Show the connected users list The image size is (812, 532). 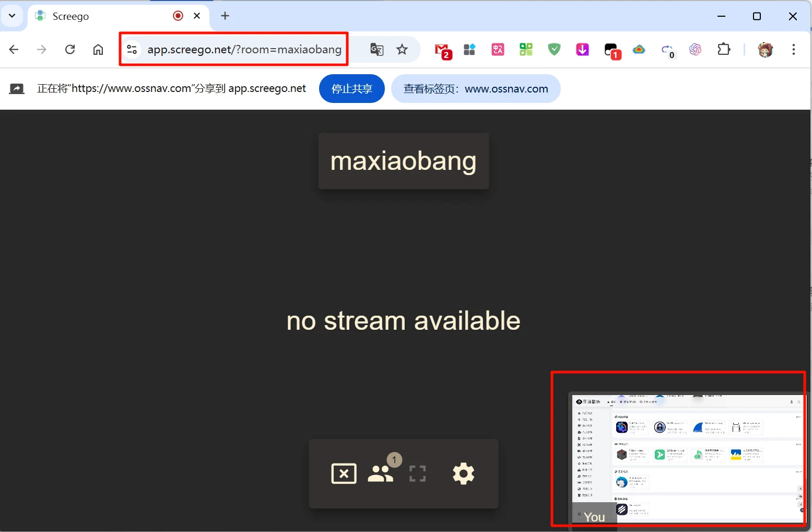click(x=381, y=473)
